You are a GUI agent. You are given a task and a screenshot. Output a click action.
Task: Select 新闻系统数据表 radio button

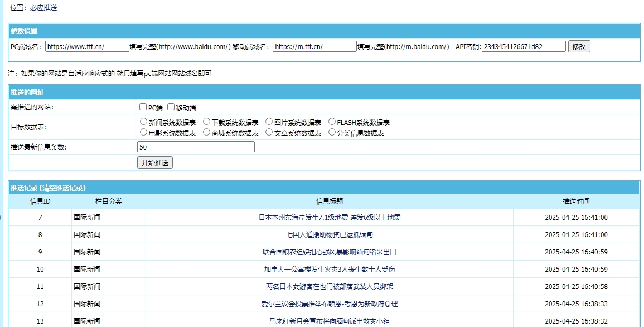144,122
